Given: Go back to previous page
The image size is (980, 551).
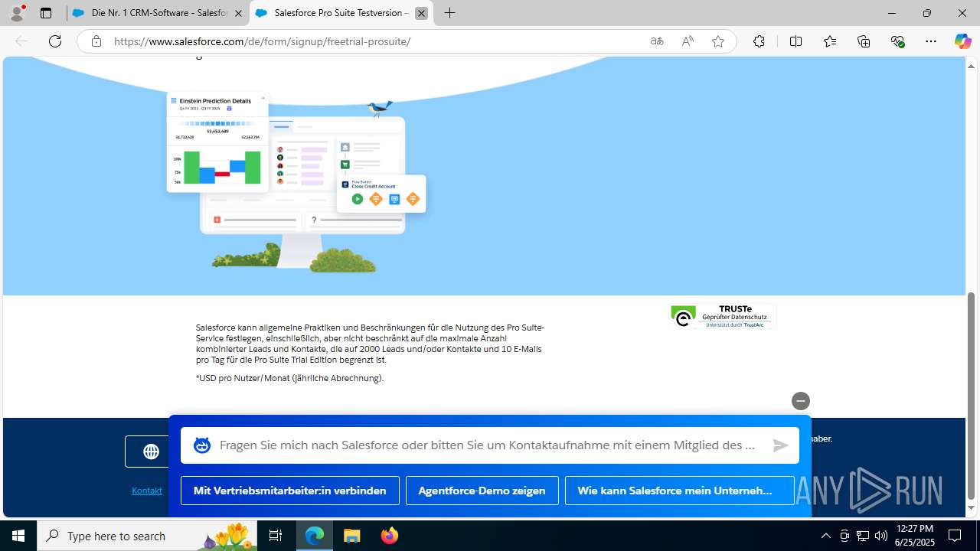Looking at the screenshot, I should pyautogui.click(x=21, y=41).
